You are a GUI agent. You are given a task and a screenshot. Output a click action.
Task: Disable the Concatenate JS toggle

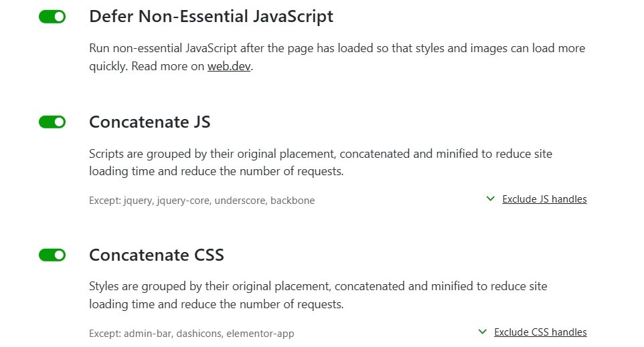pyautogui.click(x=52, y=122)
